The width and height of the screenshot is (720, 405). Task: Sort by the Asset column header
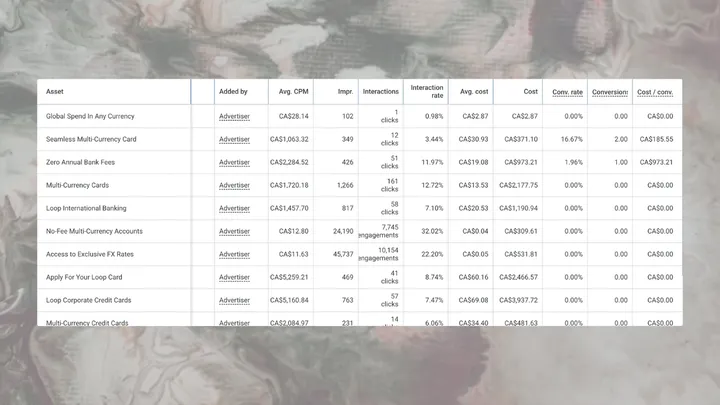[55, 91]
